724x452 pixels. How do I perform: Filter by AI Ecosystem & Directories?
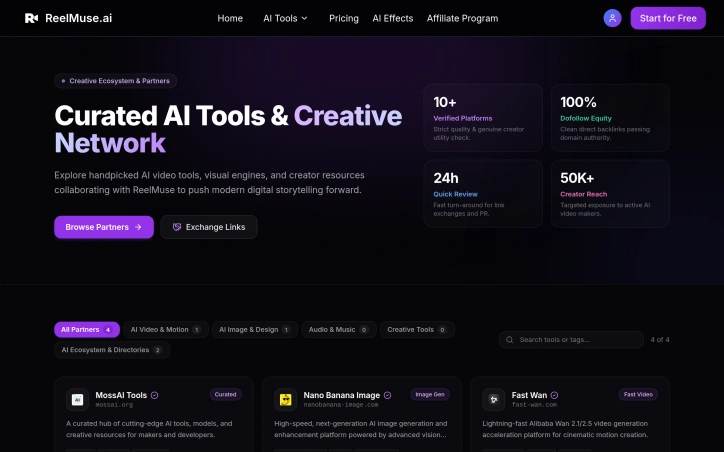point(112,350)
